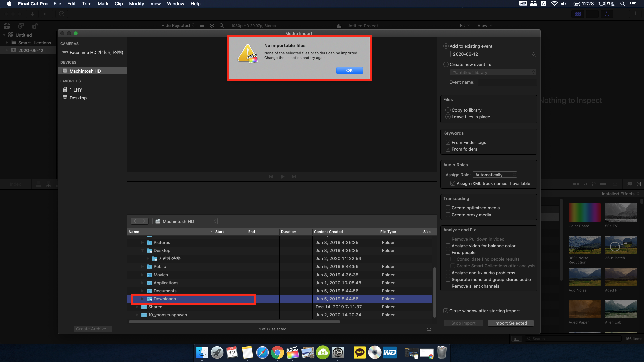644x362 pixels.
Task: Click Import Selected button
Action: pos(511,323)
